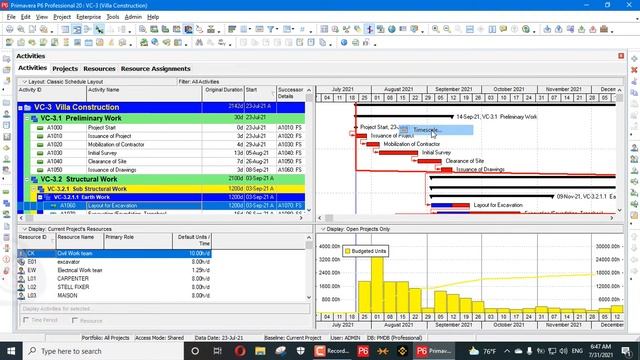Screen dimensions: 640x360
Task: Toggle the Resource checkbox
Action: click(75, 320)
